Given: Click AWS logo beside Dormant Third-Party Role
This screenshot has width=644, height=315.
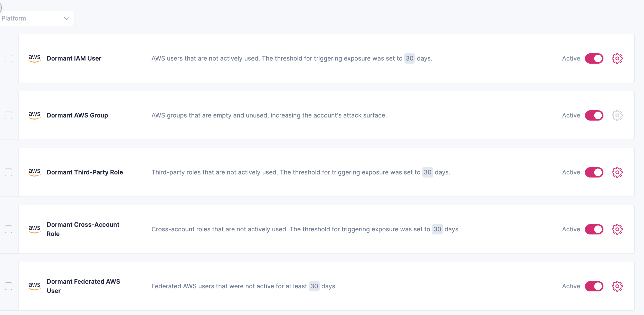Looking at the screenshot, I should (x=34, y=172).
